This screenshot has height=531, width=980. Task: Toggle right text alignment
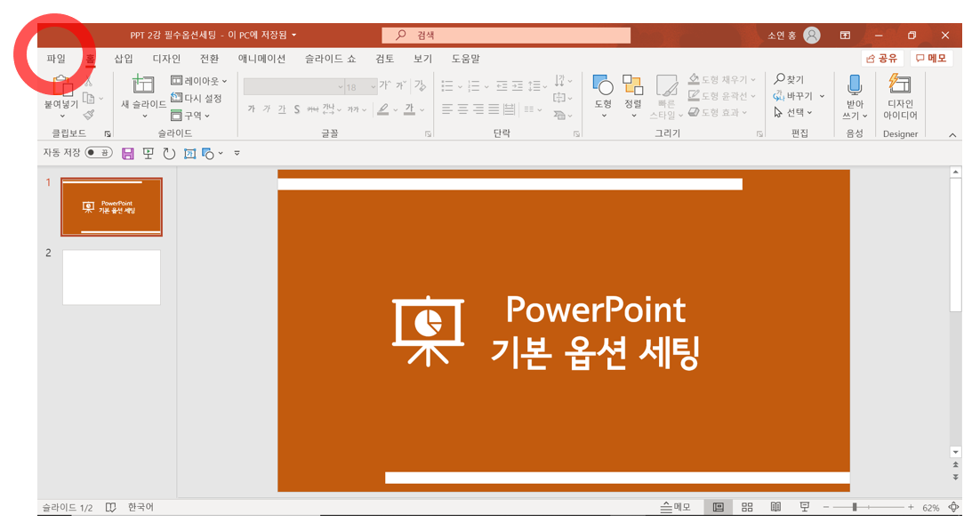(x=478, y=109)
